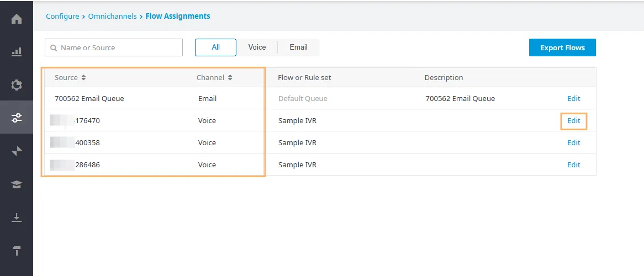This screenshot has width=644, height=276.
Task: Click the gear-shaped sidebar icon
Action: pos(17,85)
